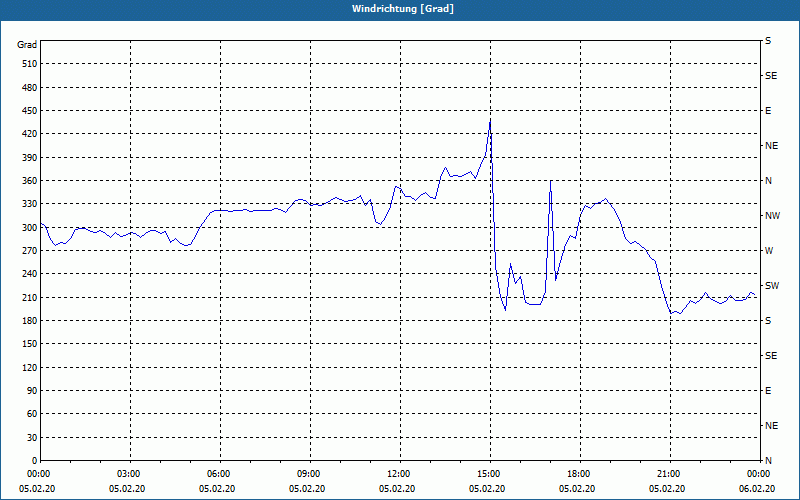Select the 120 degree axis value
800x500 pixels.
[x=30, y=367]
